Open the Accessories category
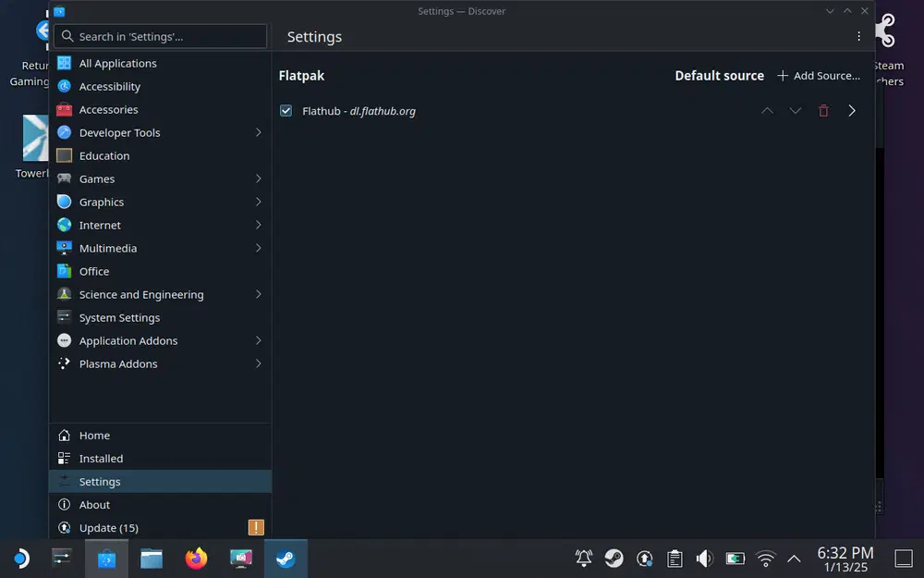 (x=160, y=109)
